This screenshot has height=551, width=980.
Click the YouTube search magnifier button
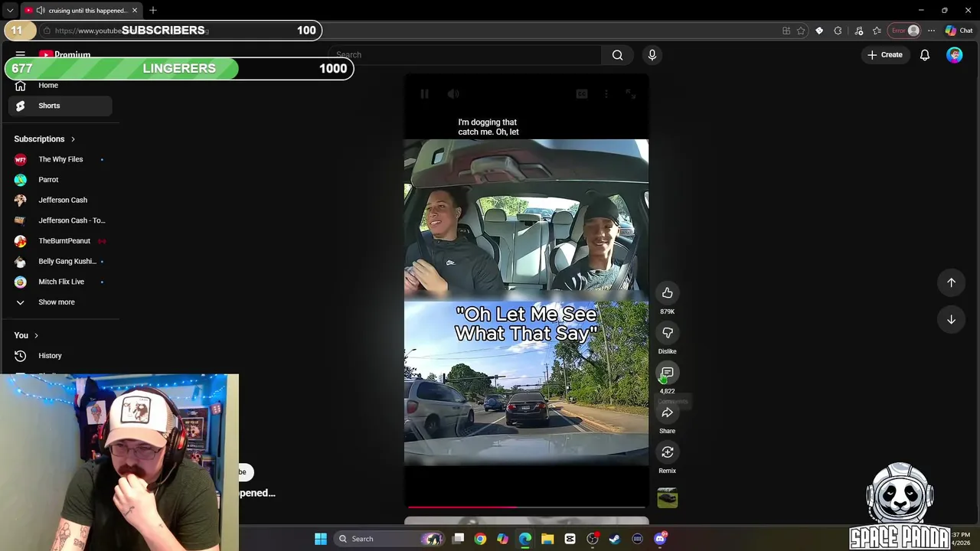617,55
